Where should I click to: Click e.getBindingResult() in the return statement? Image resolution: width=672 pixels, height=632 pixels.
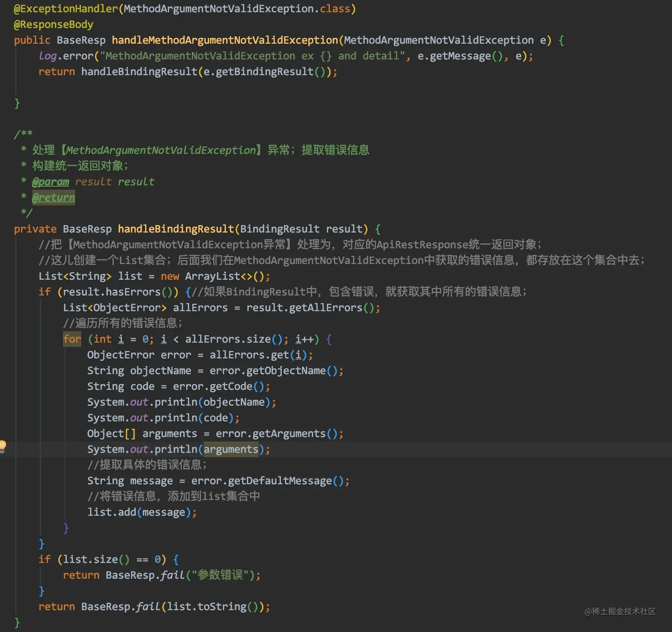(x=264, y=72)
